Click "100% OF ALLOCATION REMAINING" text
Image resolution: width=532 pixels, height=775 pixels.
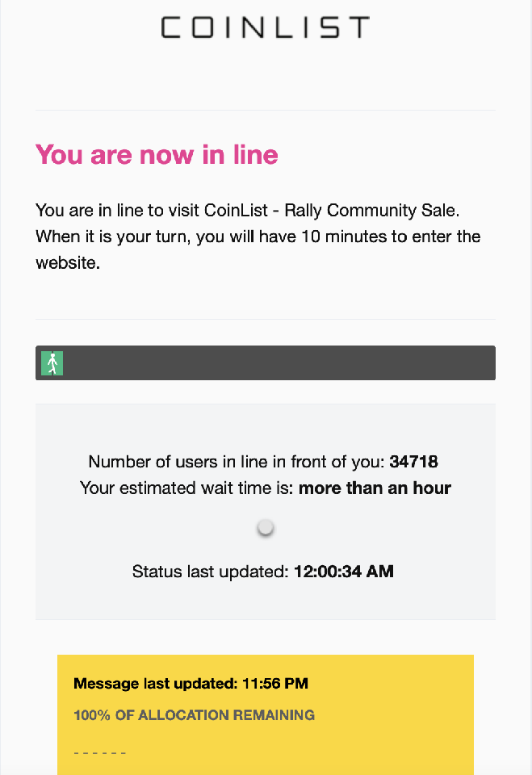[194, 715]
